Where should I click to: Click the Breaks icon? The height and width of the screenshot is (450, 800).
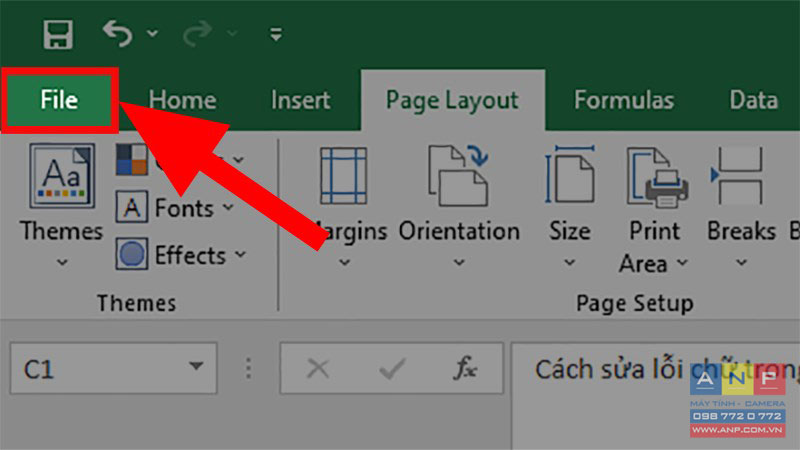(737, 176)
